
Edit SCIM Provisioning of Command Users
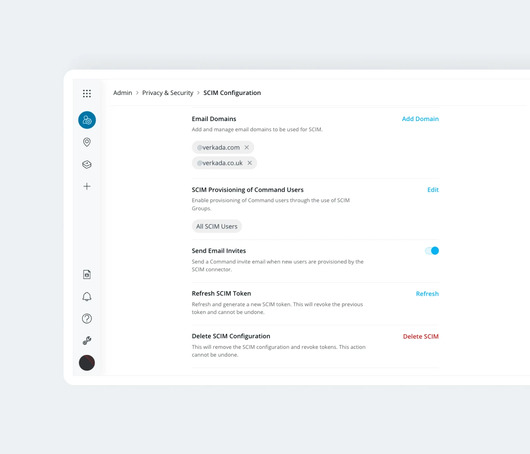point(433,190)
